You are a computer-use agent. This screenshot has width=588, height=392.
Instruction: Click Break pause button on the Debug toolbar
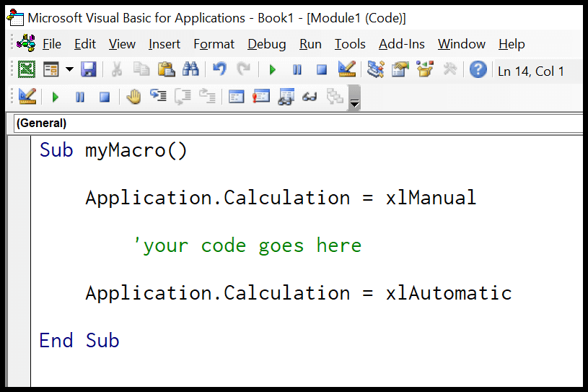80,97
